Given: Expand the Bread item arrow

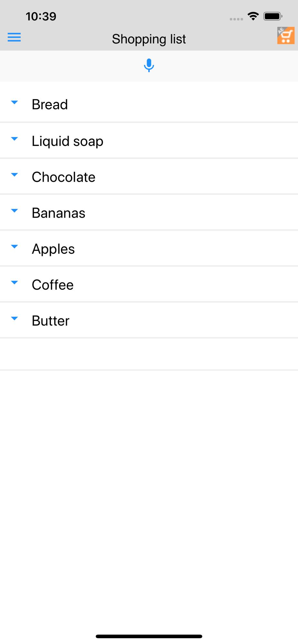Looking at the screenshot, I should (x=14, y=102).
